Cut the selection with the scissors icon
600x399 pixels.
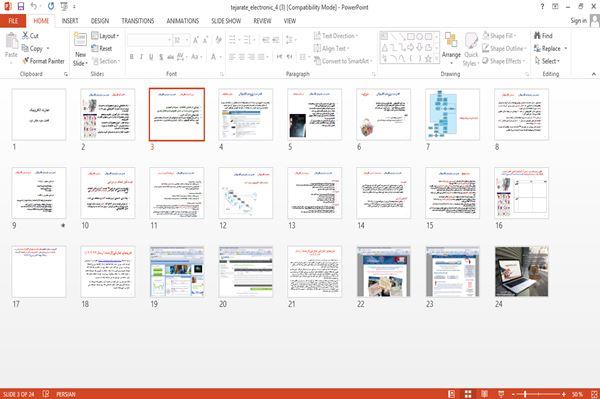(x=25, y=36)
